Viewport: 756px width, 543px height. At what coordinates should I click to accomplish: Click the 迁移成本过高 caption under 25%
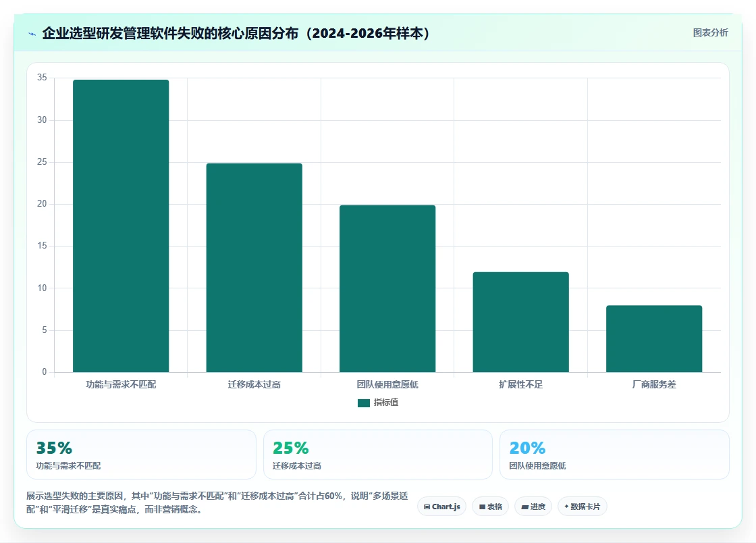tap(297, 466)
